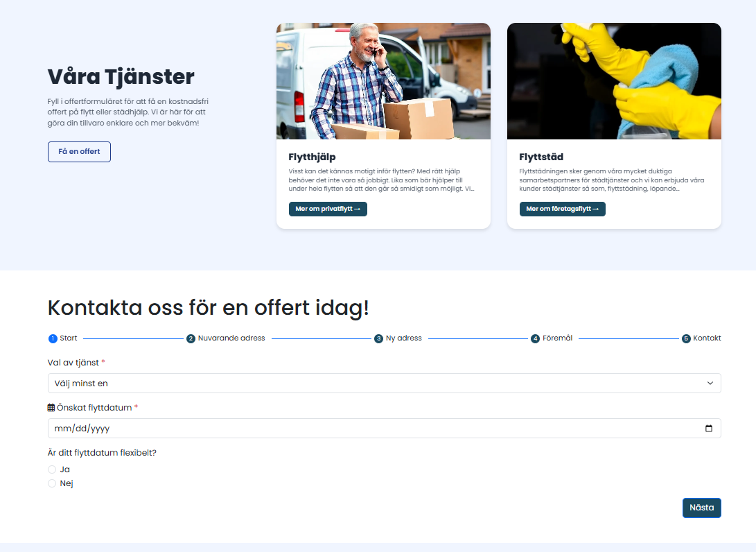Click the Flytthjälp card image of man with boxes
Screen dimensions: 756x552
coord(383,81)
